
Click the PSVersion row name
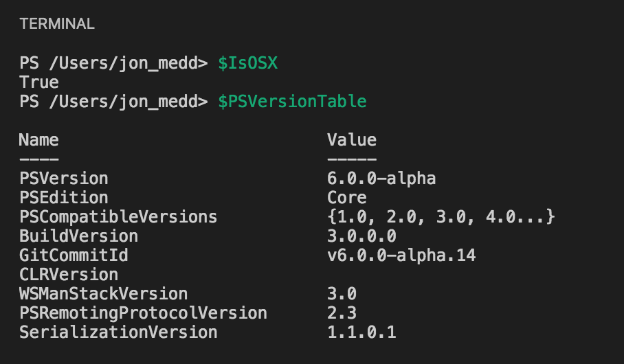[x=64, y=178]
